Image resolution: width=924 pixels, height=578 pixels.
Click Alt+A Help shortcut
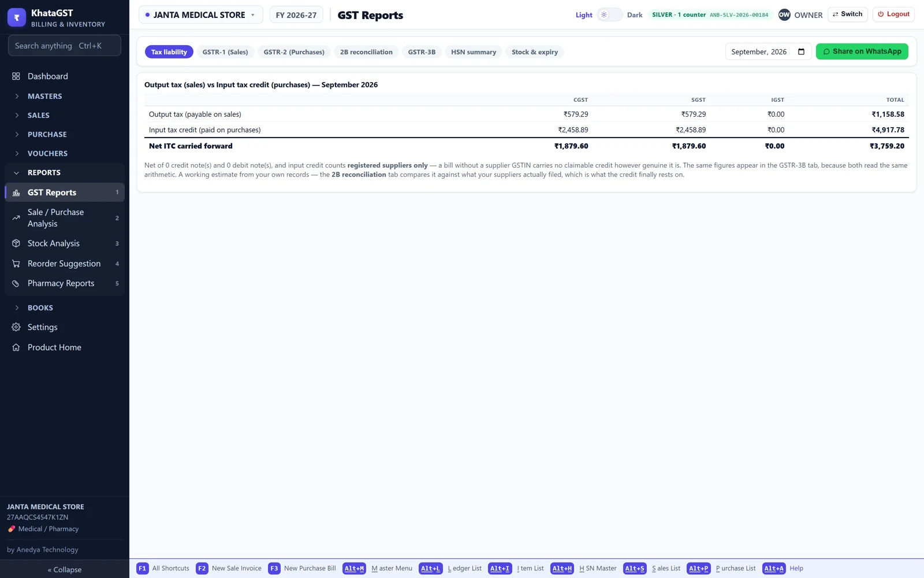(x=783, y=568)
